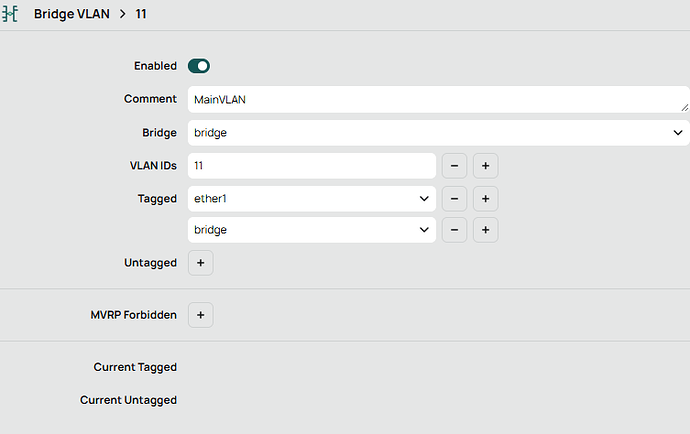The width and height of the screenshot is (690, 434).
Task: Remove bridge tagged entry with minus
Action: [453, 230]
